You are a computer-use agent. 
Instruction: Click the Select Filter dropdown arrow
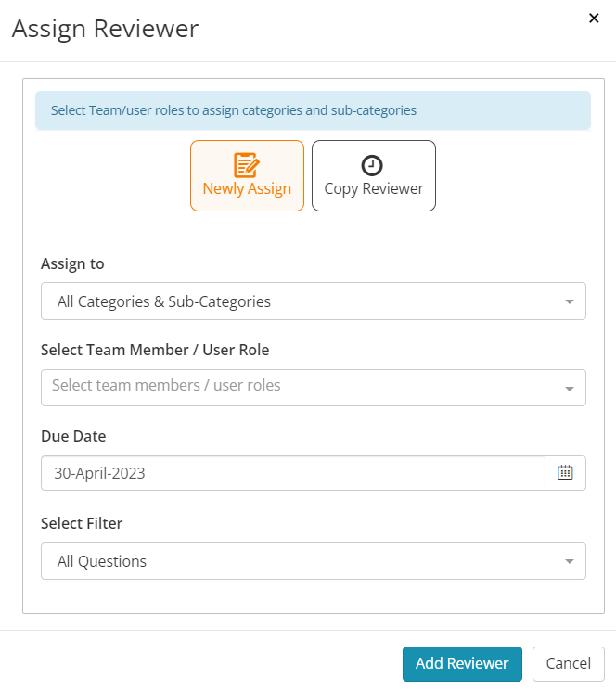[x=570, y=561]
